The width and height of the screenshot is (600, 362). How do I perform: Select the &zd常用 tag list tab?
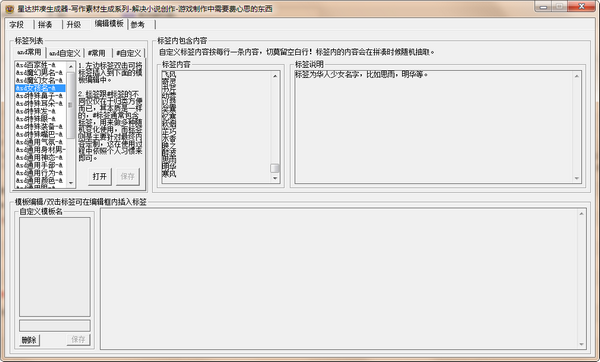point(29,52)
